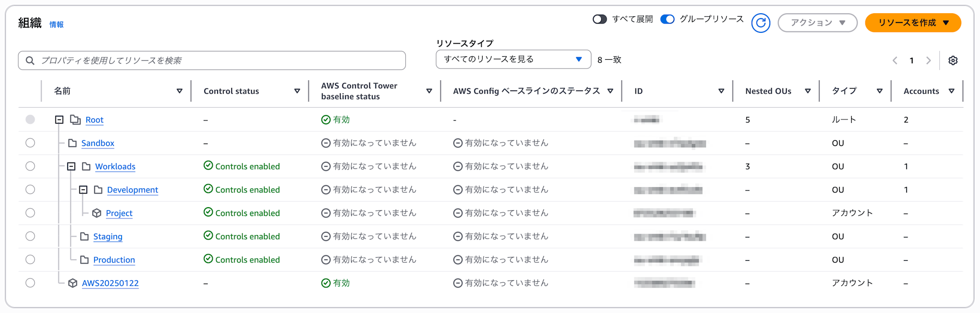Select the Project row radio button
Viewport: 980px width, 313px height.
coord(30,213)
